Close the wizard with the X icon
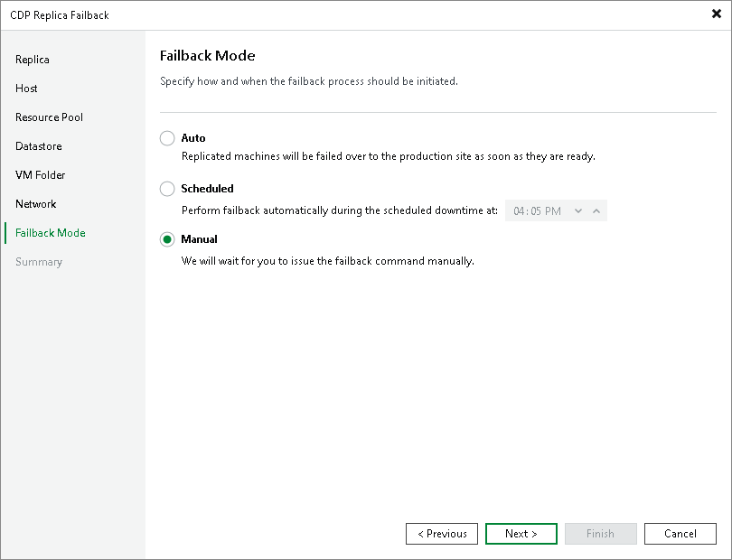This screenshot has height=560, width=732. click(717, 14)
